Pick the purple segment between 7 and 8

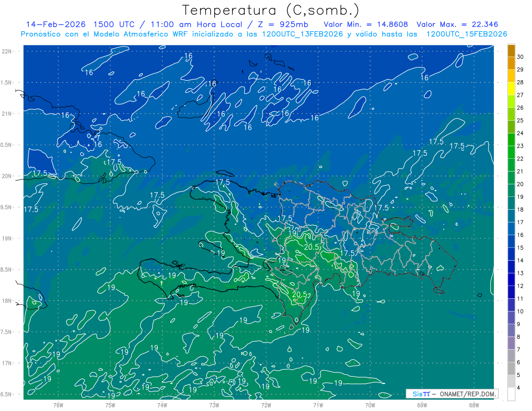point(511,343)
